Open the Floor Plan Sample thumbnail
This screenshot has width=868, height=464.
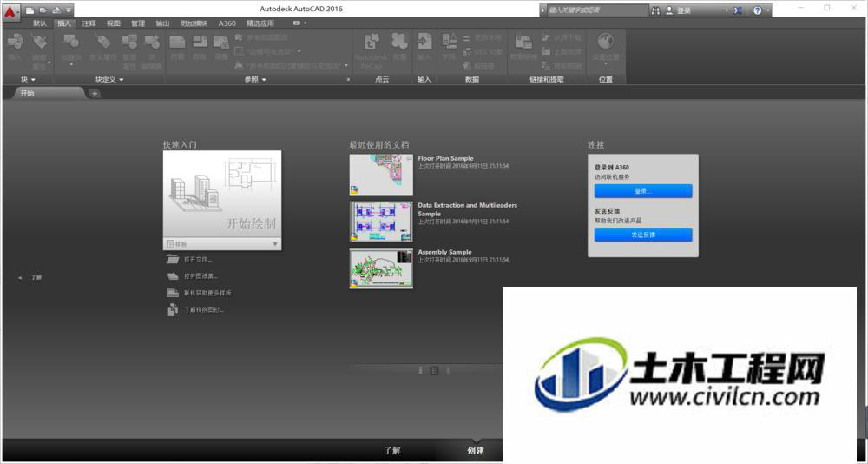point(381,175)
